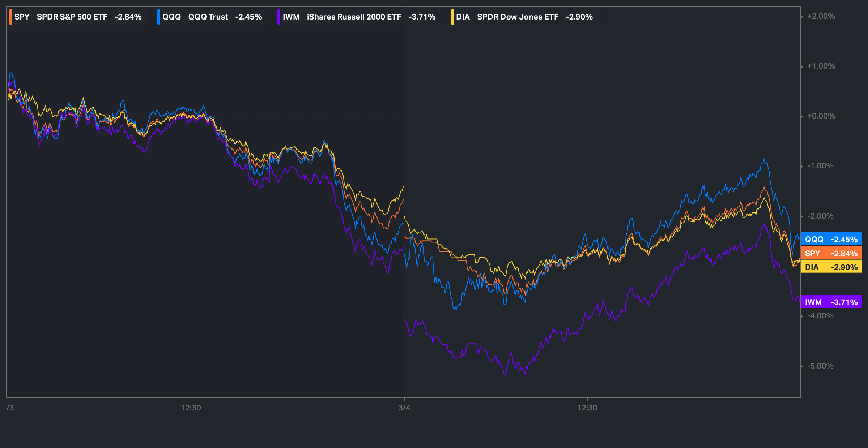The width and height of the screenshot is (868, 448).
Task: Click the IWM iShares Russell 2000 legend entry
Action: point(359,17)
